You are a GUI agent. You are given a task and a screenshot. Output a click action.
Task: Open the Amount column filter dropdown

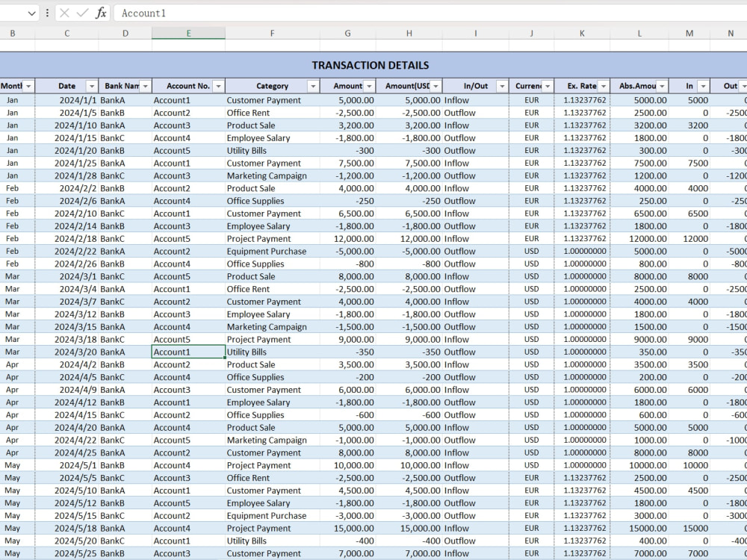coord(369,86)
